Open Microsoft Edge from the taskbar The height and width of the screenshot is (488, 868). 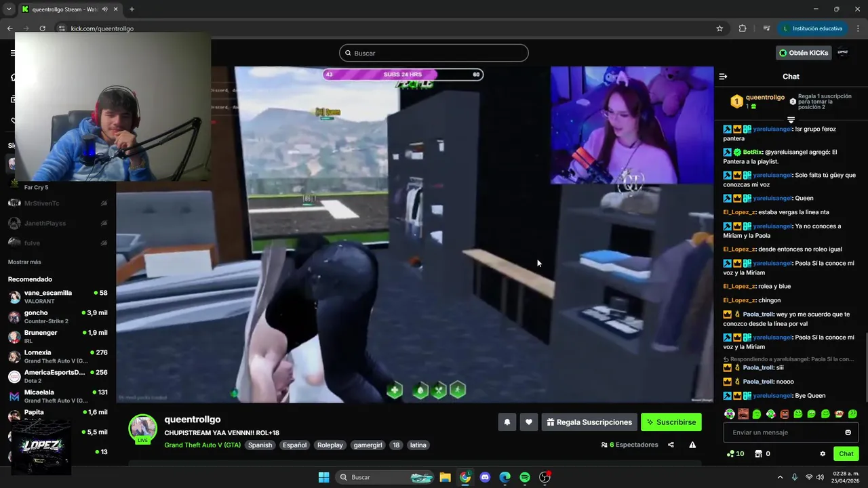(505, 477)
